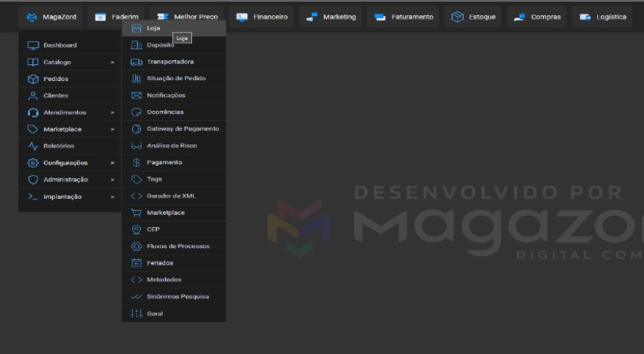Image resolution: width=644 pixels, height=354 pixels.
Task: Select the Dashboard menu label
Action: coord(60,45)
